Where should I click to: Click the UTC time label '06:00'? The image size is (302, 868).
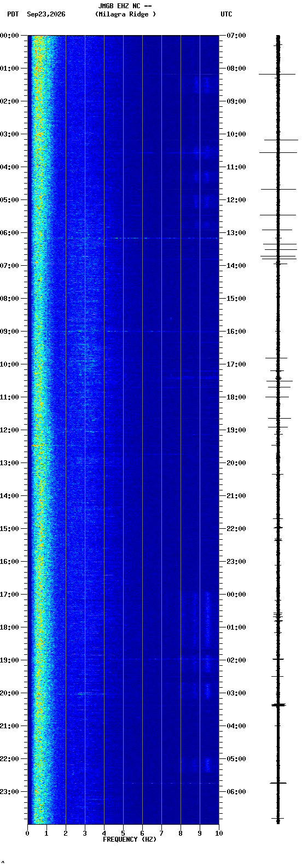pos(236,792)
